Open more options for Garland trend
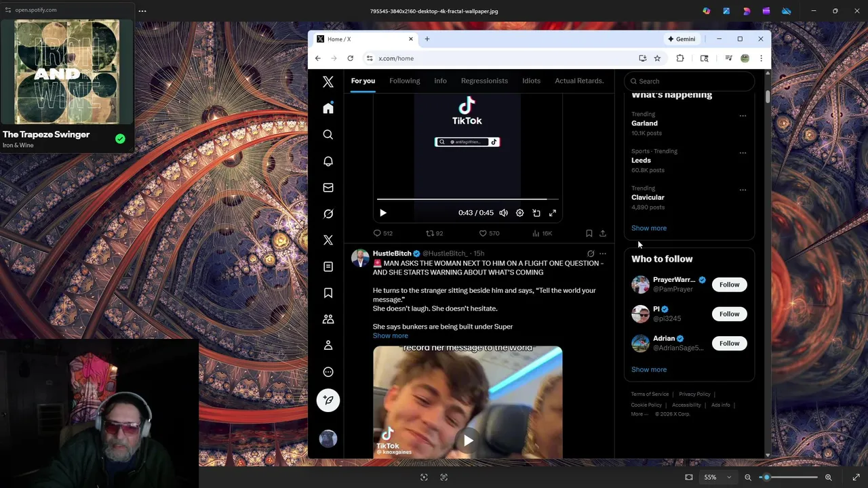Image resolution: width=868 pixels, height=488 pixels. point(743,116)
